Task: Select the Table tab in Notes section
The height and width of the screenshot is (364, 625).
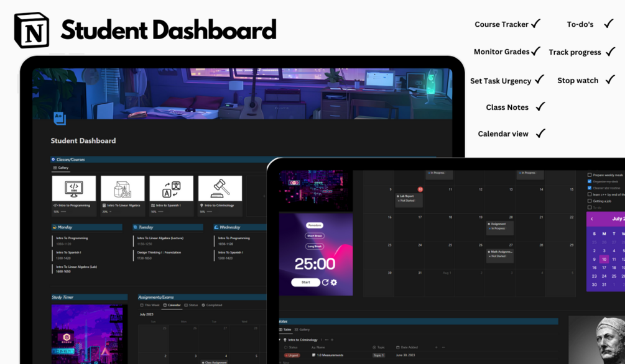Action: pos(285,330)
